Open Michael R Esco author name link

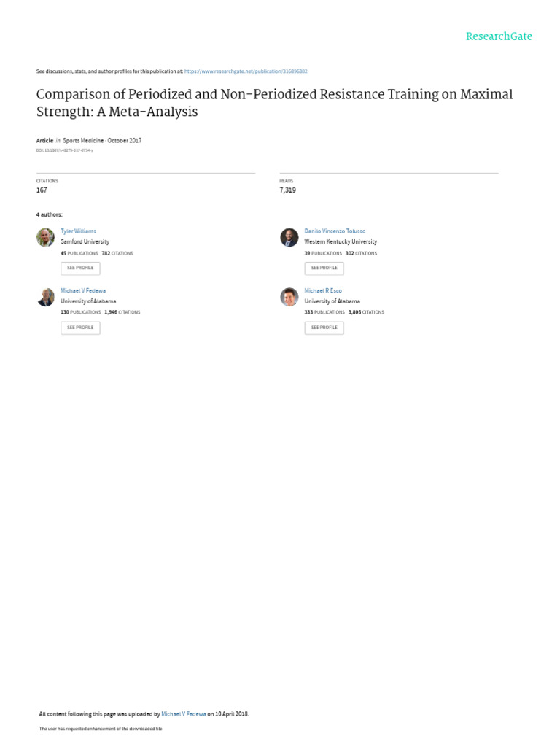pos(323,290)
